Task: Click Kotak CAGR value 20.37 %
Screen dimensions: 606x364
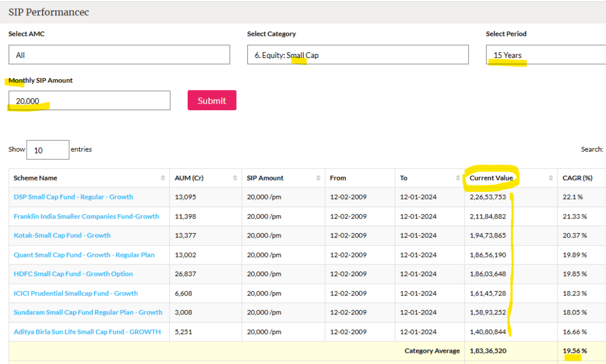Action: 575,236
